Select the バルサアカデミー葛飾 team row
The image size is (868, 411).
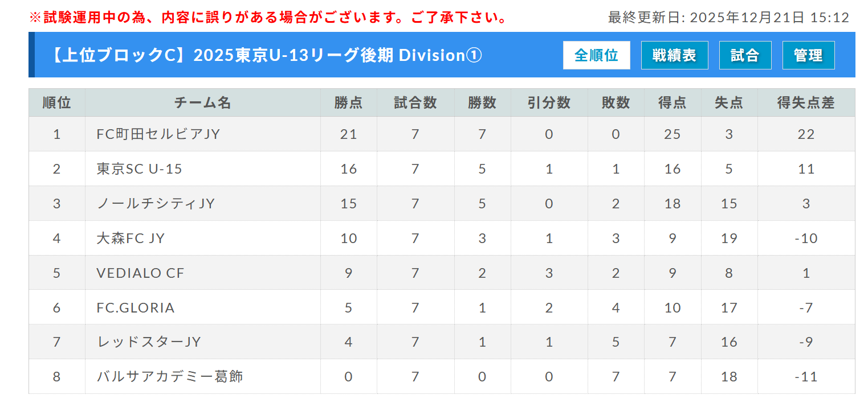(170, 377)
